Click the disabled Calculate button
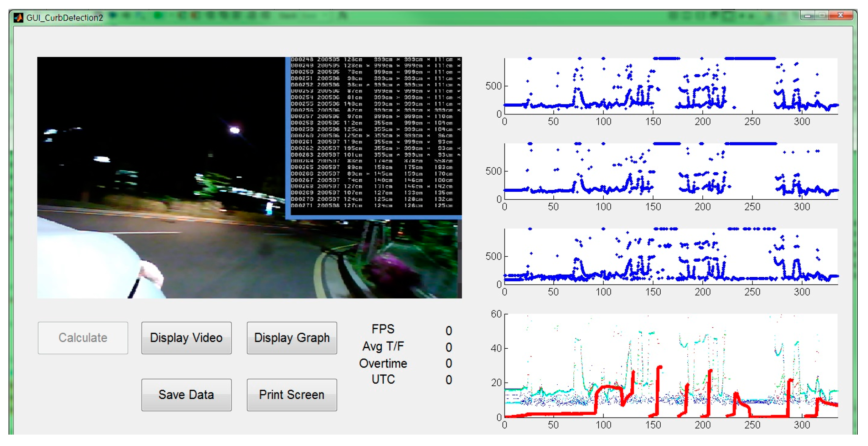 [x=83, y=338]
